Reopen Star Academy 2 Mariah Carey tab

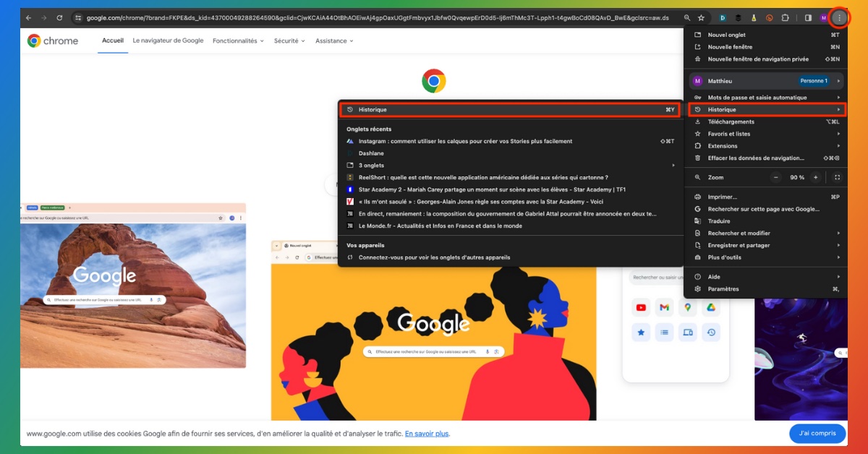point(510,189)
